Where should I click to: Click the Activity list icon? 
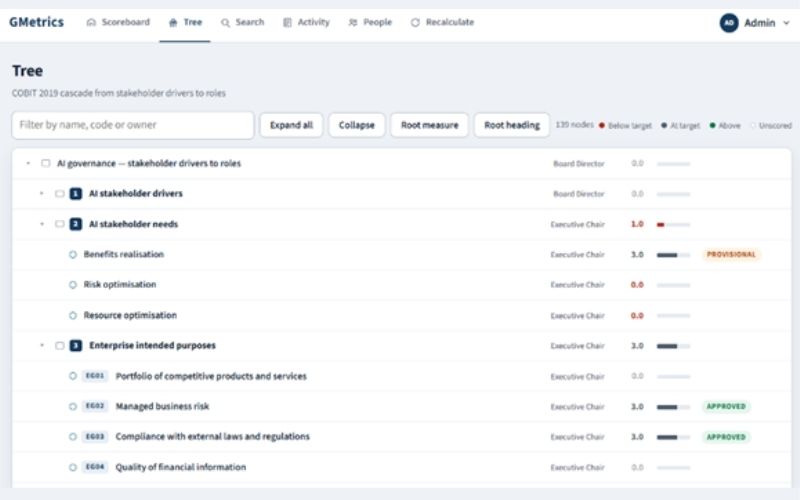pyautogui.click(x=287, y=22)
